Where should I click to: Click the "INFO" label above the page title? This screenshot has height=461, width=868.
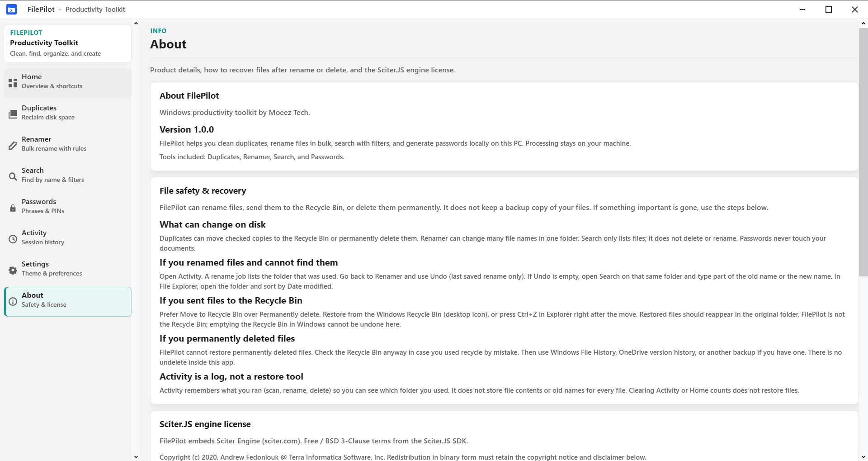tap(158, 31)
